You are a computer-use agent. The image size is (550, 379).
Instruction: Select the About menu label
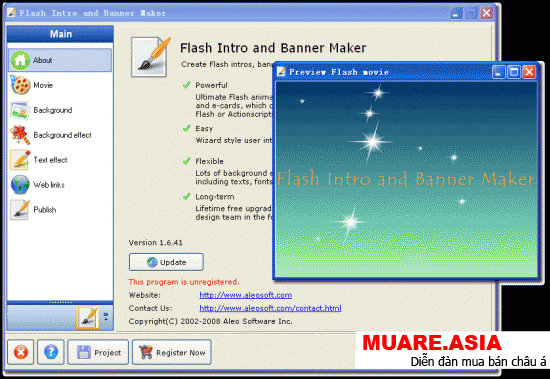coord(43,60)
